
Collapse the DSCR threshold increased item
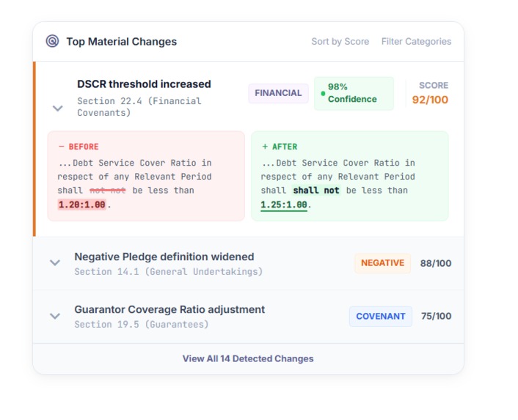pos(58,108)
